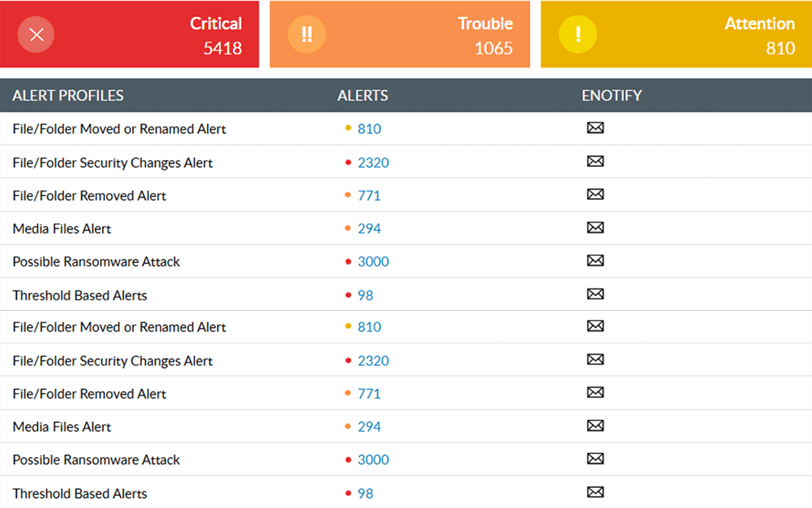Open email icon for File/Folder Security Changes Alert
Viewport: 812px width, 508px height.
click(595, 161)
